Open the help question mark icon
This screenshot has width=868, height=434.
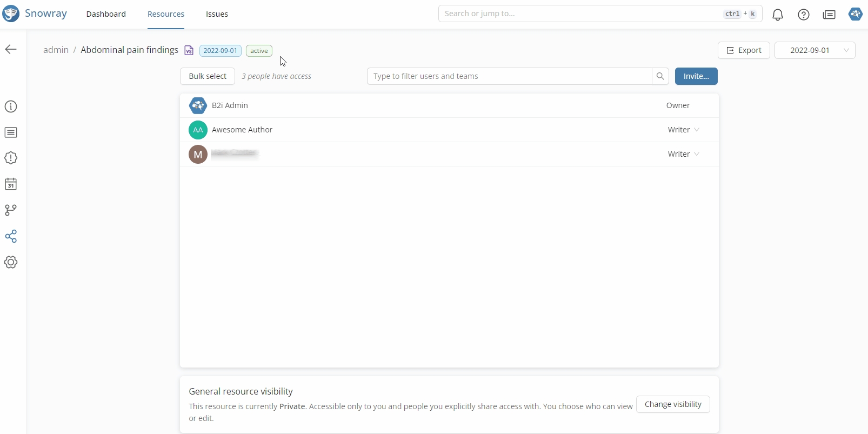click(804, 15)
